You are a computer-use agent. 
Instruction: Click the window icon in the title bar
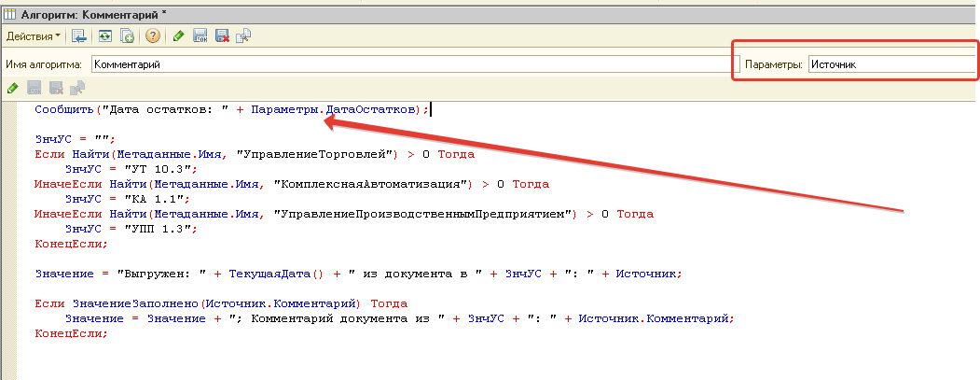[x=11, y=10]
